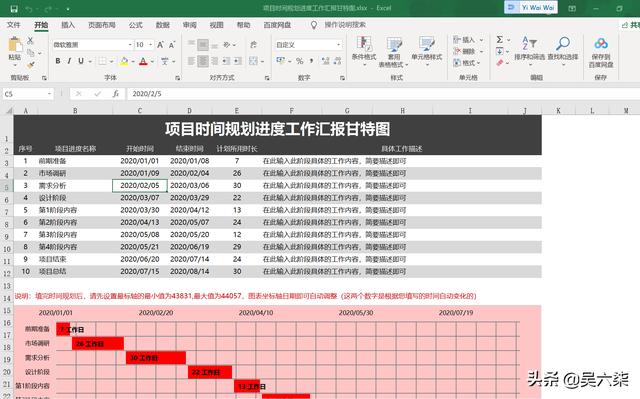
Task: Switch to the 视图 (View) tab
Action: click(x=216, y=25)
